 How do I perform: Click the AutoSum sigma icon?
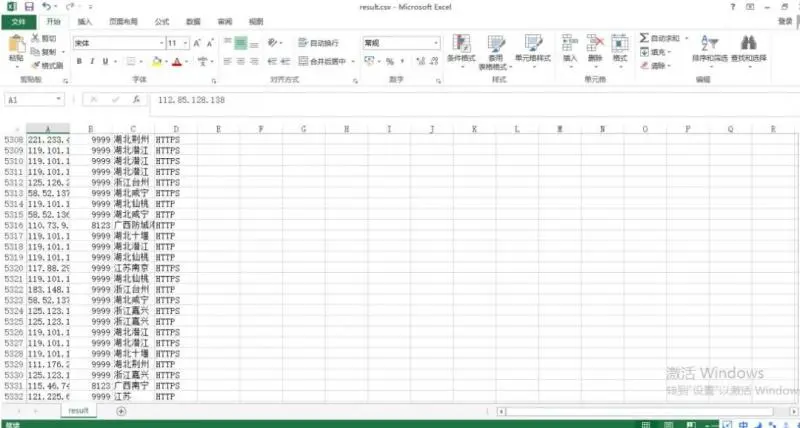click(x=644, y=38)
